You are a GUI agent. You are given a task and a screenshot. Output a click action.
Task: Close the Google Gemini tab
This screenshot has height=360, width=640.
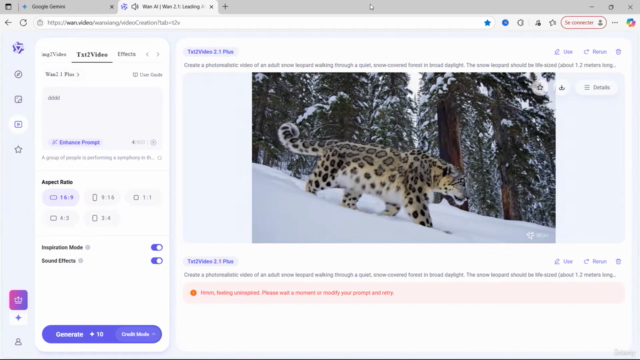tap(111, 7)
